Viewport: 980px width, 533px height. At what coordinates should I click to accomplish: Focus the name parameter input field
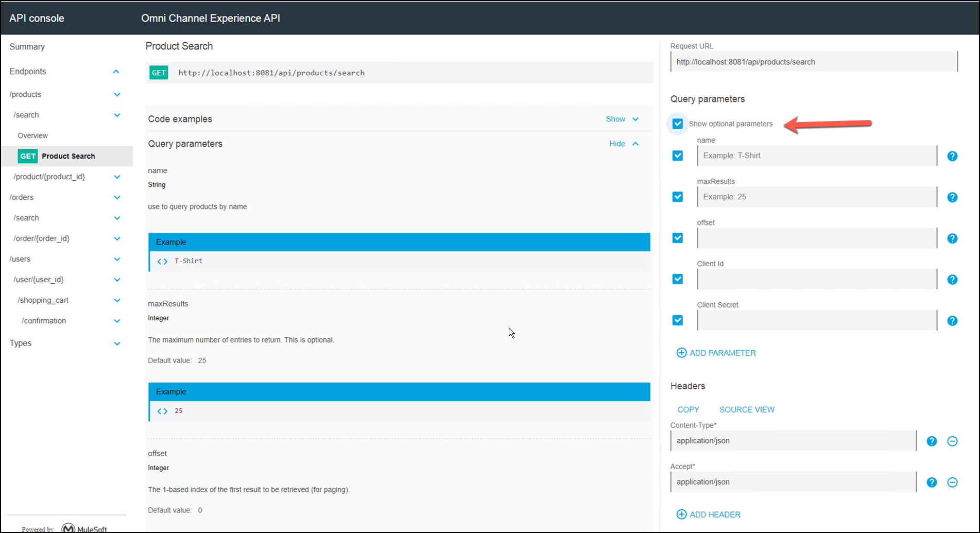pyautogui.click(x=817, y=156)
